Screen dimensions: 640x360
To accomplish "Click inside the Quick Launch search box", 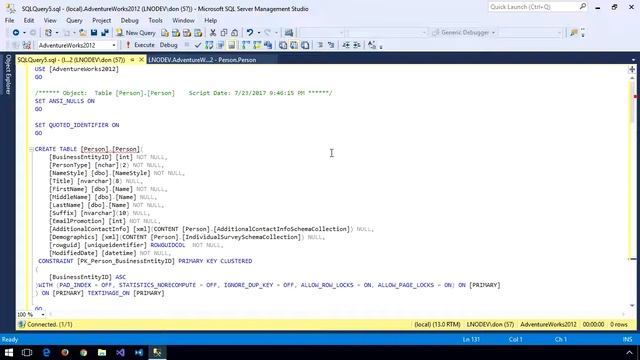I will coord(533,7).
